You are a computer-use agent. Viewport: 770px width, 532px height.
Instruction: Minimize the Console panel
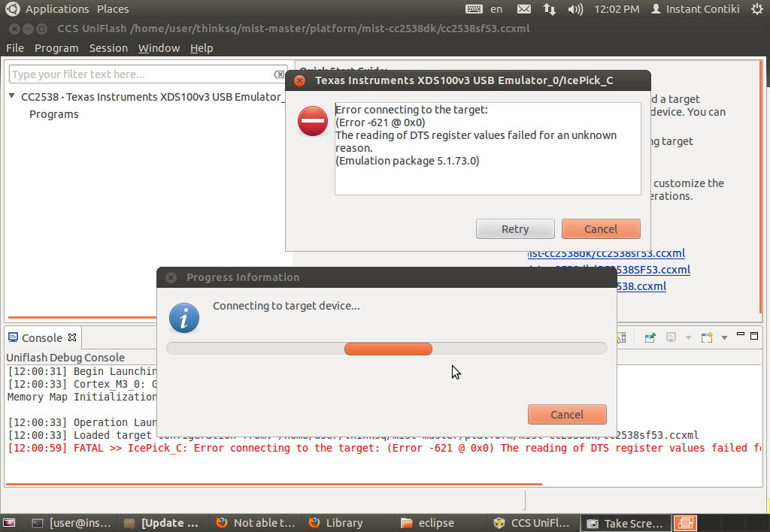pyautogui.click(x=741, y=335)
